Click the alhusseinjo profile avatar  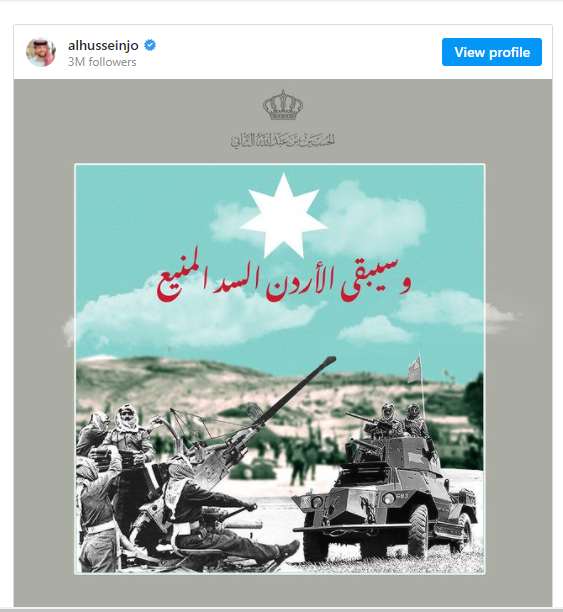click(x=41, y=52)
